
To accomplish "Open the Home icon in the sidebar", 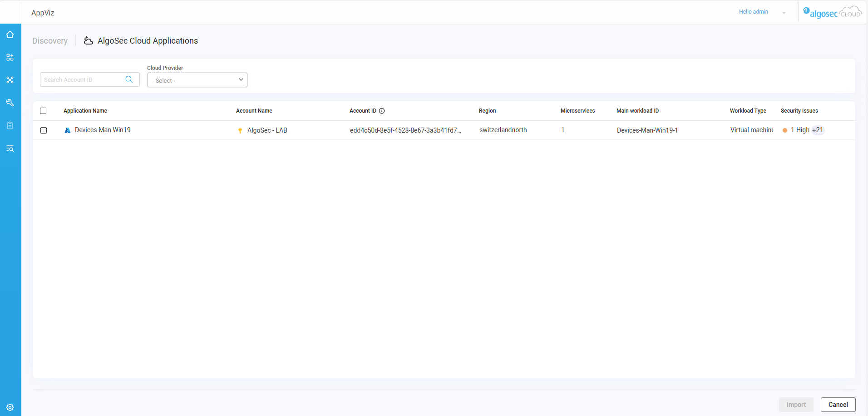I will coord(10,35).
